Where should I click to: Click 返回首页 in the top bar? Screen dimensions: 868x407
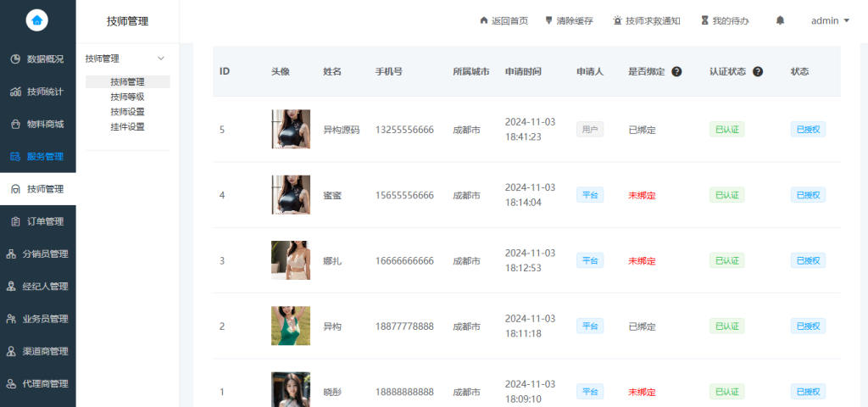tap(504, 20)
